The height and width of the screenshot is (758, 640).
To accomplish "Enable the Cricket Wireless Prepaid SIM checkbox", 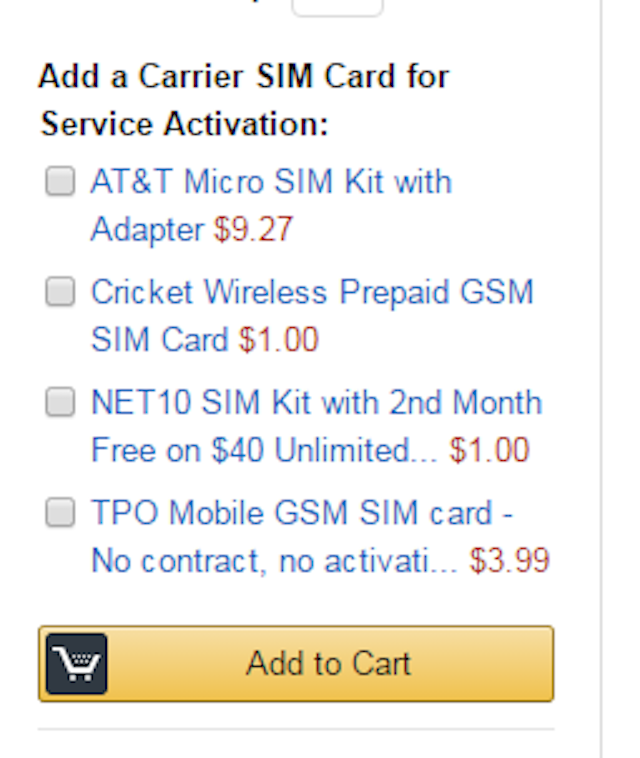I will click(61, 292).
